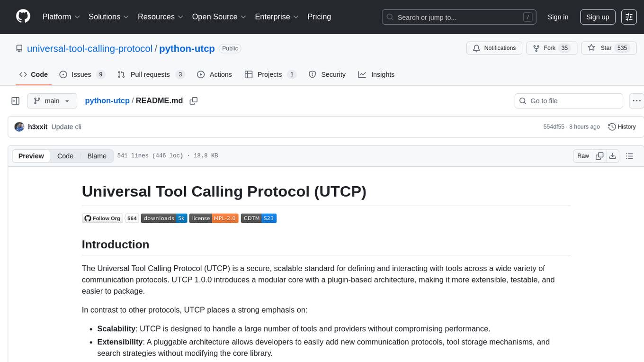Click the 564 followers count badge
Image resolution: width=644 pixels, height=362 pixels.
[132, 218]
